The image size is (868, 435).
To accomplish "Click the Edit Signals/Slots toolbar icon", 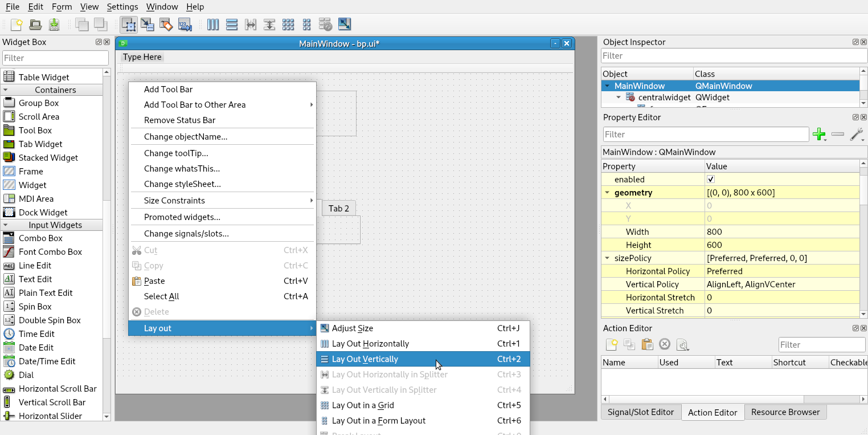I will 148,25.
